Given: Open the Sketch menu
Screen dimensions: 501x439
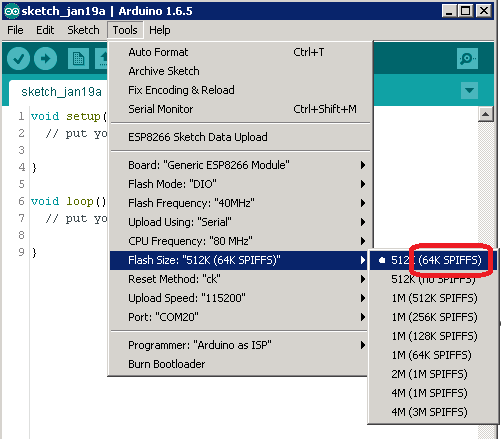Looking at the screenshot, I should [83, 30].
